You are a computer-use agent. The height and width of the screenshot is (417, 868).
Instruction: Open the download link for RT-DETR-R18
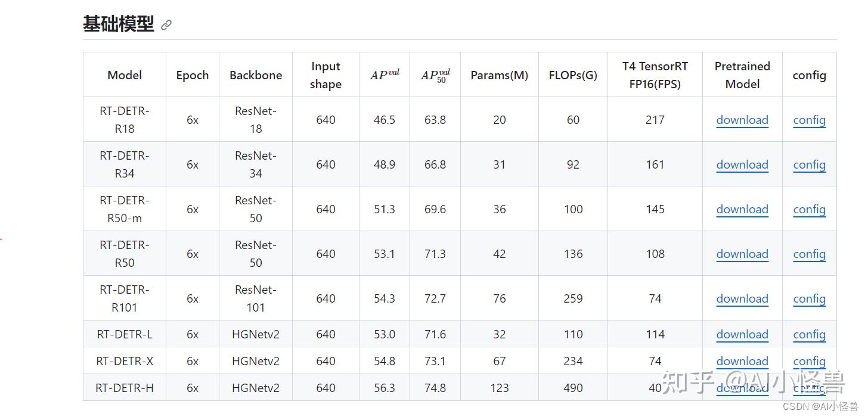pyautogui.click(x=742, y=120)
